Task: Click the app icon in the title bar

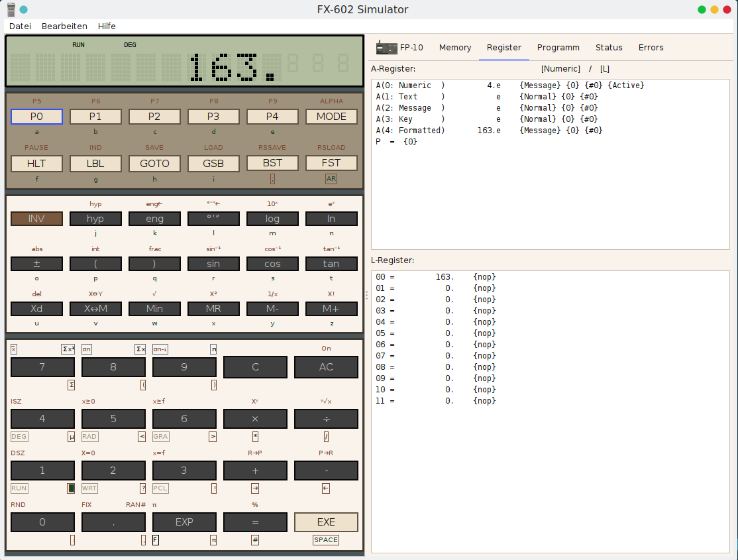Action: point(11,9)
